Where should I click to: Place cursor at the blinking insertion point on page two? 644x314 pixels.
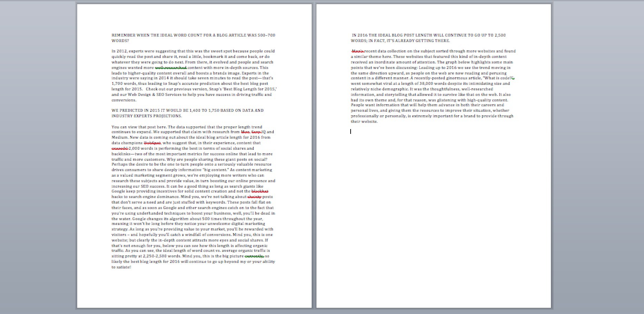(x=350, y=131)
